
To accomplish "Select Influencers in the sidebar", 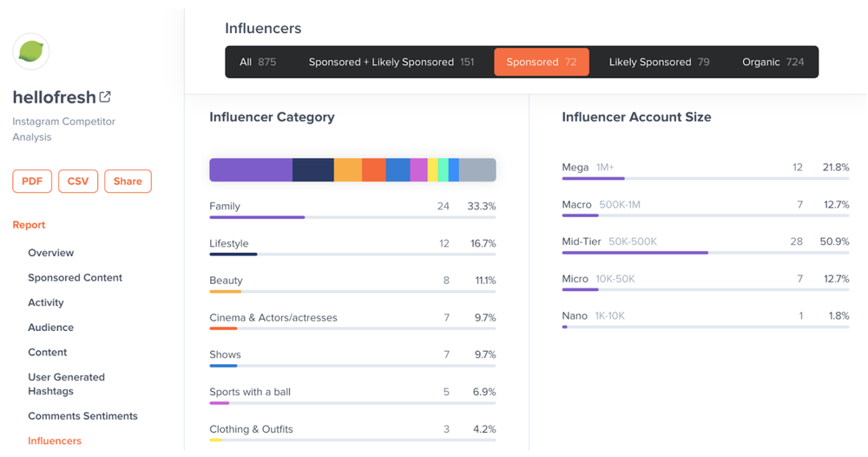I will [x=55, y=441].
